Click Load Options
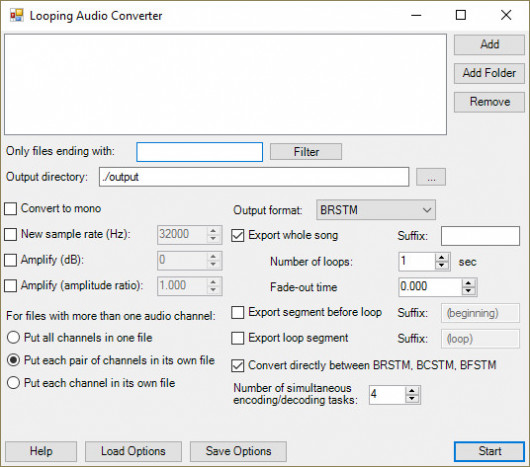The image size is (530, 467). tap(133, 451)
